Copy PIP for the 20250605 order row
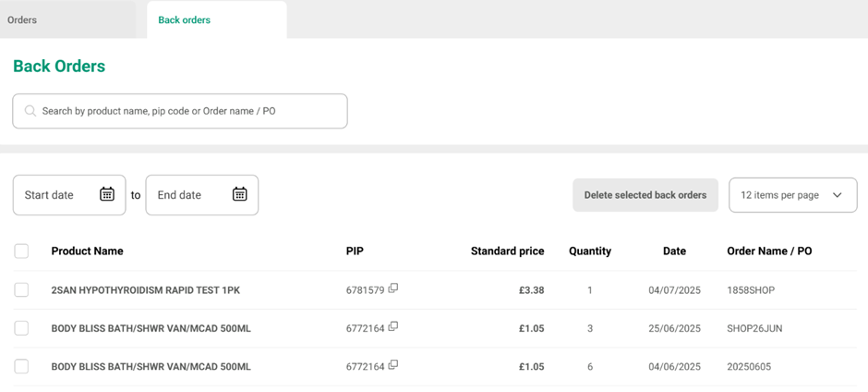This screenshot has height=392, width=868. coord(393,365)
